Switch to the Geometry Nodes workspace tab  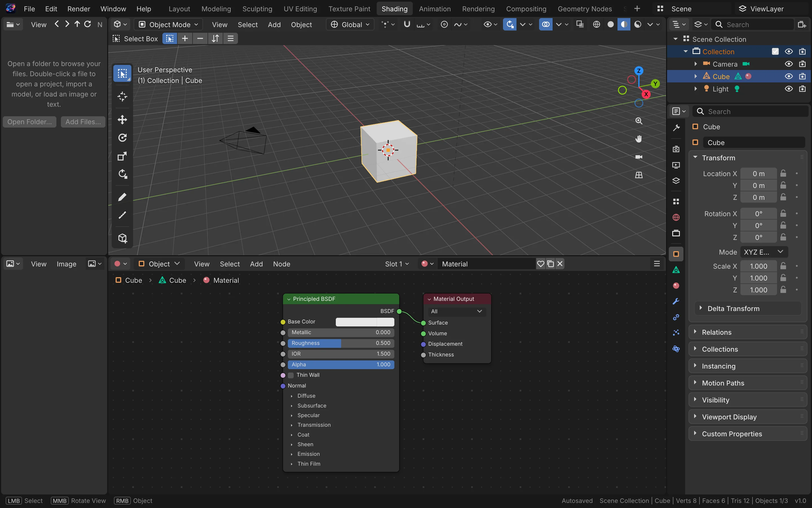click(585, 9)
